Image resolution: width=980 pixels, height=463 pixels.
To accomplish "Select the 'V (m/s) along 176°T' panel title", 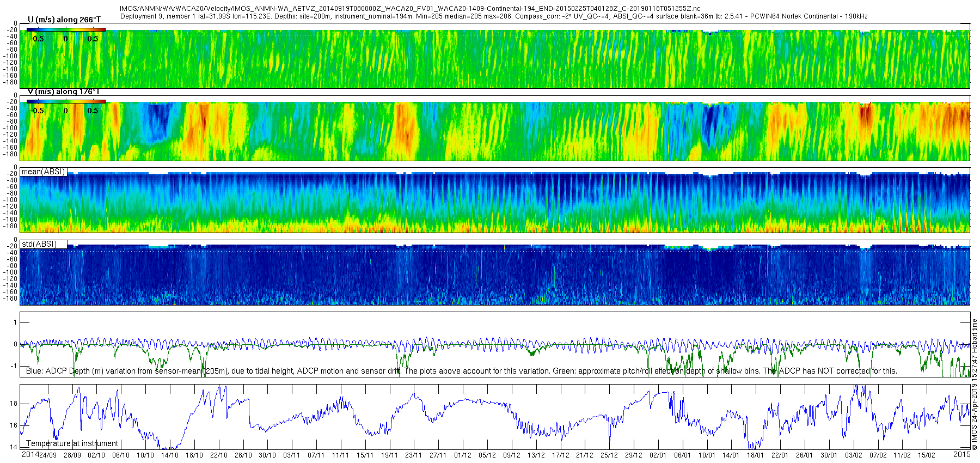I will pyautogui.click(x=64, y=92).
